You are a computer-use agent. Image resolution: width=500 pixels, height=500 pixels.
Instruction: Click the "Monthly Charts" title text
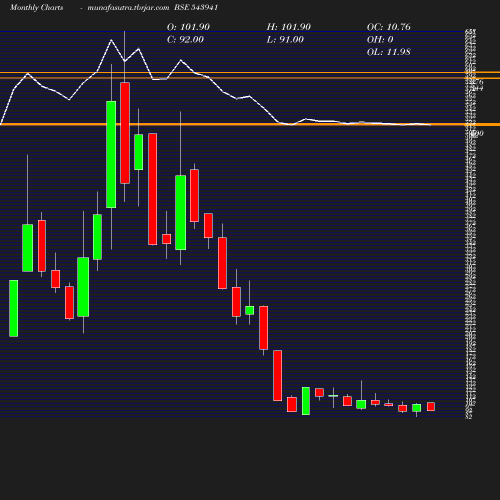point(36,8)
